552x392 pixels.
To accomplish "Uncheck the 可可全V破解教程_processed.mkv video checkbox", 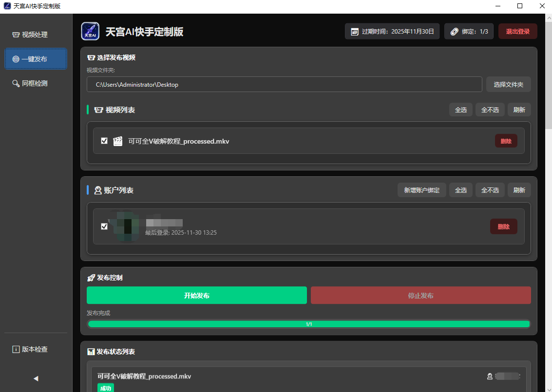I will coord(104,141).
